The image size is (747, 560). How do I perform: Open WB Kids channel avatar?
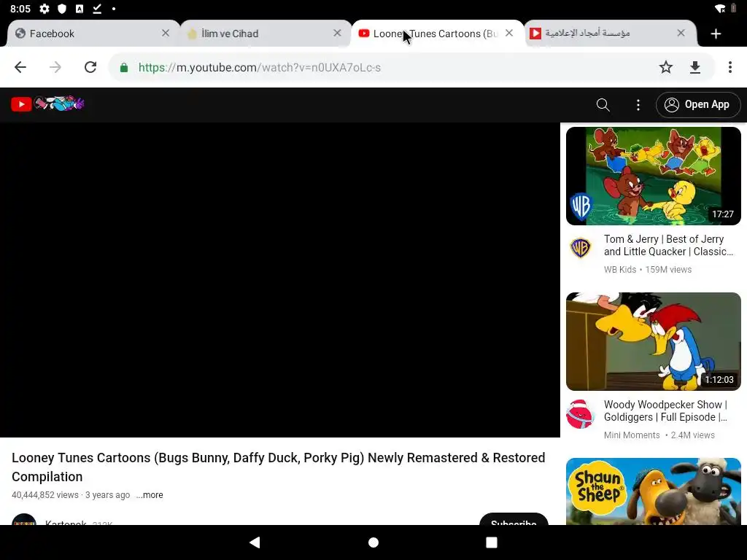click(580, 248)
